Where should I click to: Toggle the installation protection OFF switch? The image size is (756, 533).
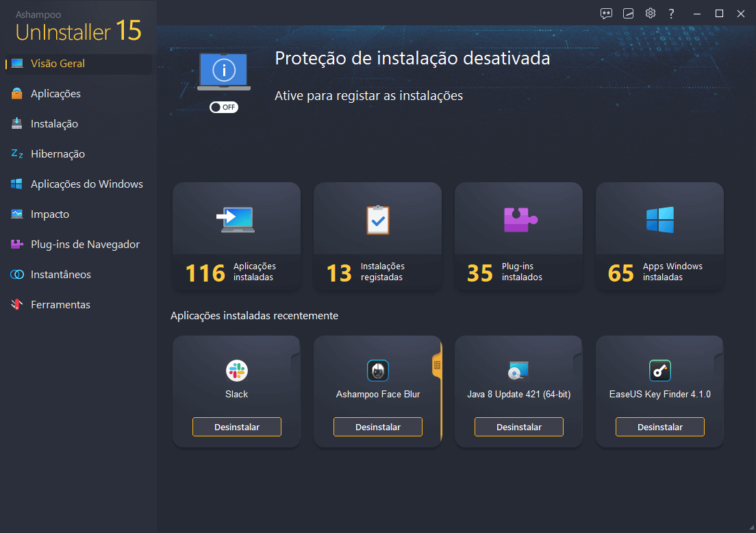[224, 107]
